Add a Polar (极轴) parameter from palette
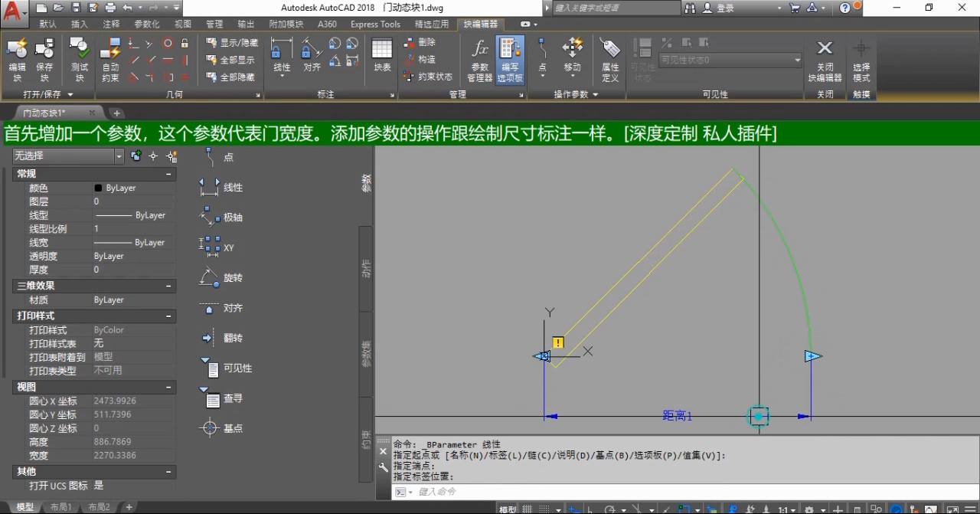This screenshot has width=980, height=514. 221,217
